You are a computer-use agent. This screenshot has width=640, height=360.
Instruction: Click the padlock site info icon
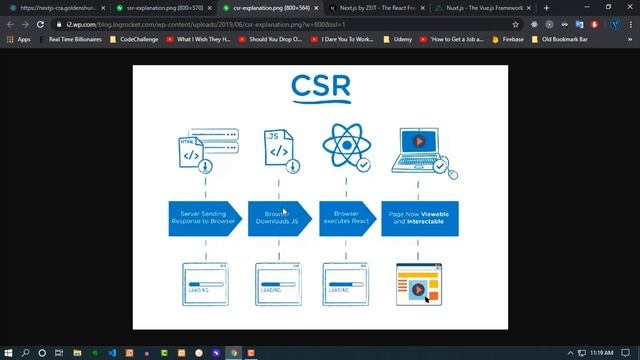pos(59,24)
